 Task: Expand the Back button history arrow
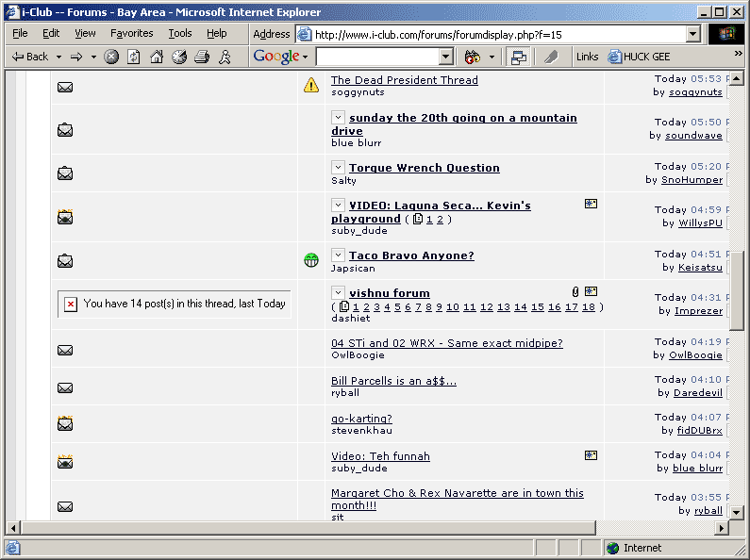click(x=58, y=57)
